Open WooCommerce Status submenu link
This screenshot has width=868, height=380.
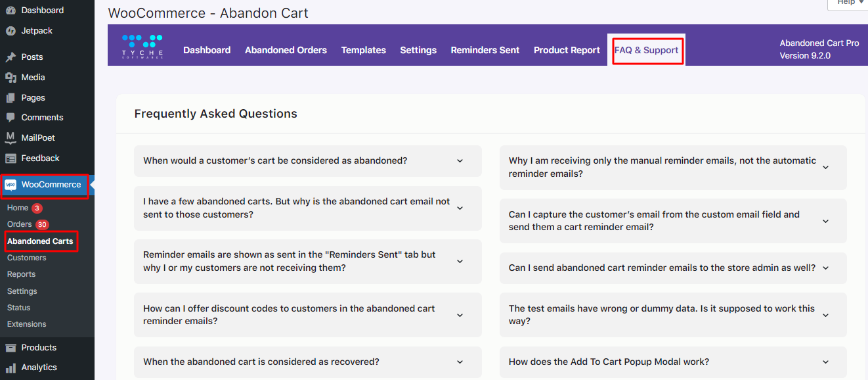click(x=19, y=308)
